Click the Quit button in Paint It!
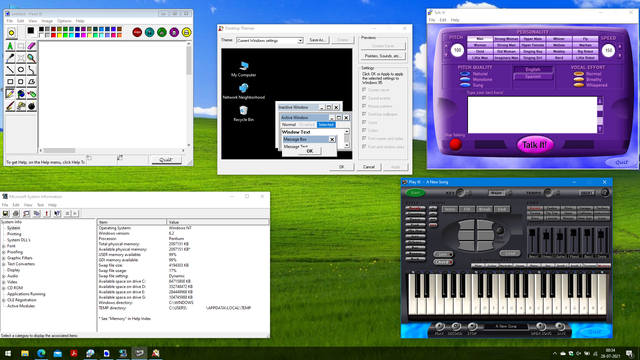640x360 pixels. (166, 160)
